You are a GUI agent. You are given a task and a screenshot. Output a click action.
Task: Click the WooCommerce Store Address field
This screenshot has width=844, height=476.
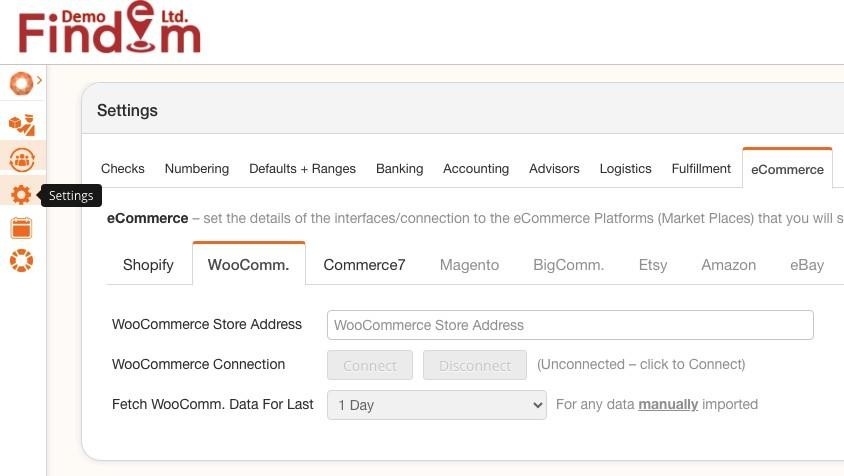(569, 325)
